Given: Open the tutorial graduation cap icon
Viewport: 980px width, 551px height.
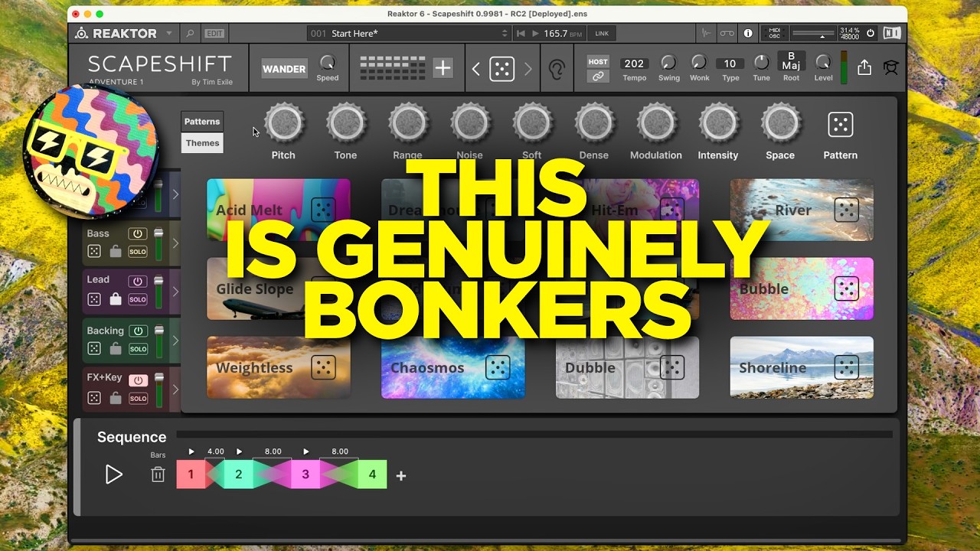Looking at the screenshot, I should [890, 68].
